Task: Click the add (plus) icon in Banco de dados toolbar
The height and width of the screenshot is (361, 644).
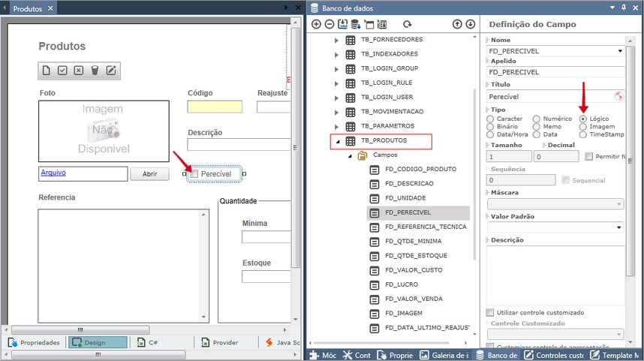Action: tap(316, 24)
